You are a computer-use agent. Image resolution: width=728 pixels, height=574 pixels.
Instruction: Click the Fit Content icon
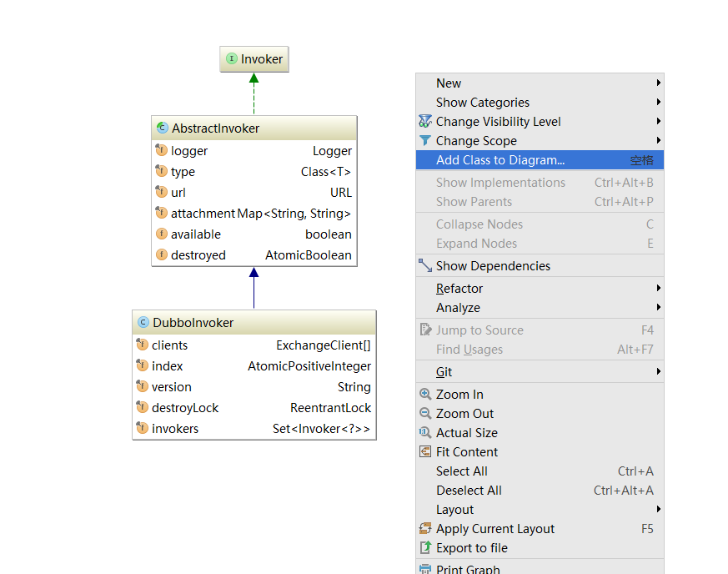point(425,451)
